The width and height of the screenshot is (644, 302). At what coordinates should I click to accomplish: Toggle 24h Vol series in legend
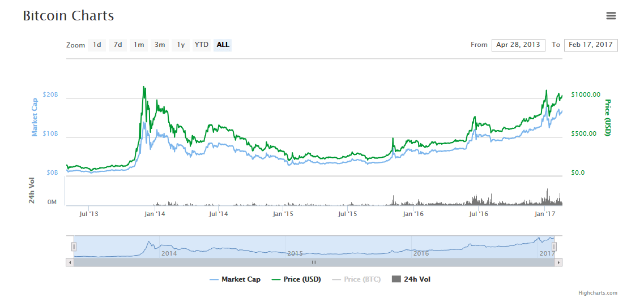tap(412, 279)
